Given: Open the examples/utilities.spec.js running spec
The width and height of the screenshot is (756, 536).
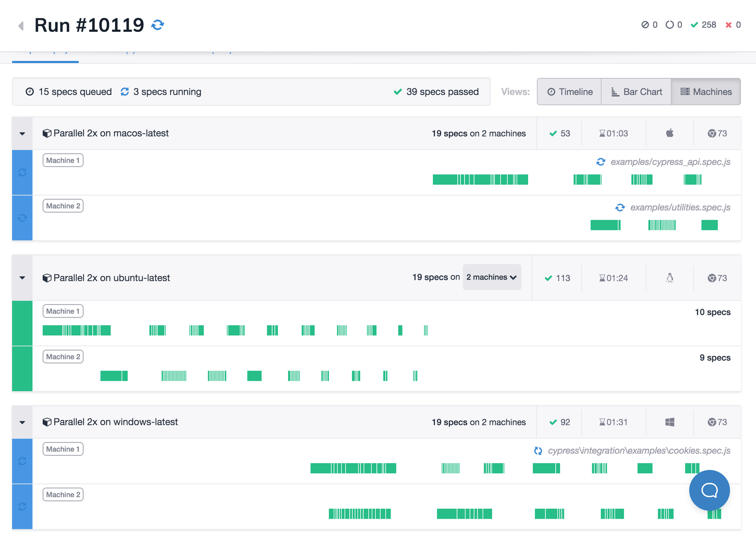Looking at the screenshot, I should (680, 207).
